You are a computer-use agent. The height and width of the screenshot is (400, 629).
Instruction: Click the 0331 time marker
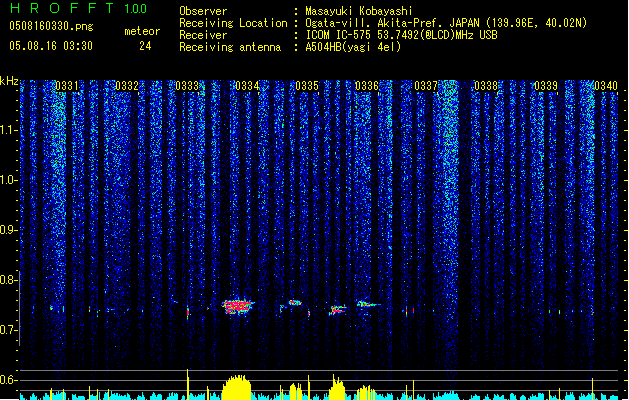click(67, 86)
